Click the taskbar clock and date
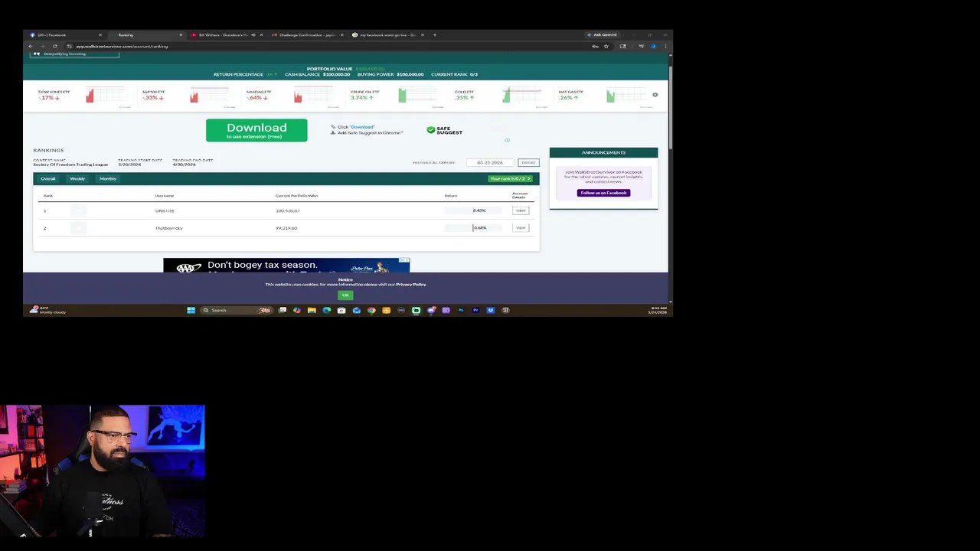This screenshot has height=551, width=980. [x=658, y=310]
